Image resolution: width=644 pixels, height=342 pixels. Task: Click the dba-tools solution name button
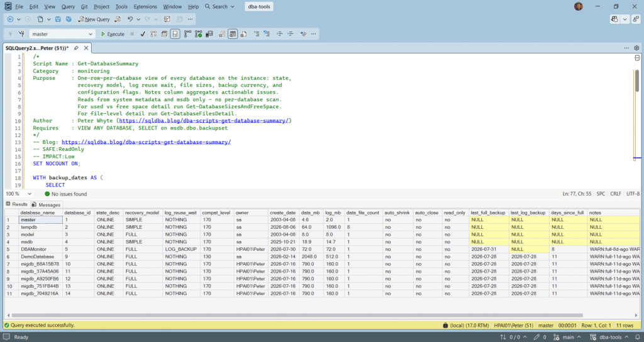[x=259, y=6]
